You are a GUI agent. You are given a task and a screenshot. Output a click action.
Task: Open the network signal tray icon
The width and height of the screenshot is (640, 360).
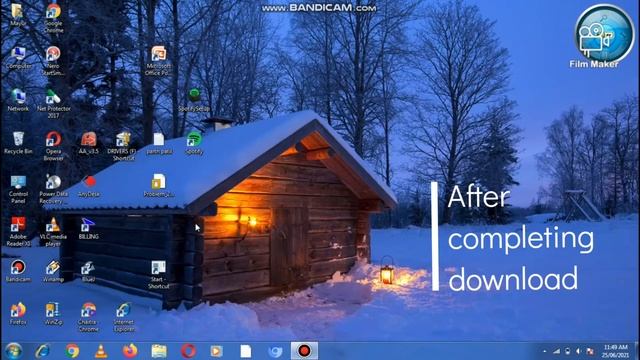[556, 351]
